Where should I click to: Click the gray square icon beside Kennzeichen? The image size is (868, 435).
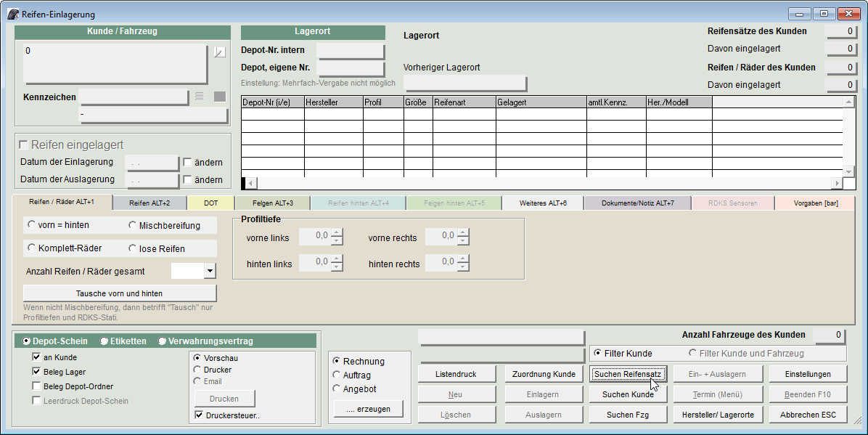click(220, 97)
